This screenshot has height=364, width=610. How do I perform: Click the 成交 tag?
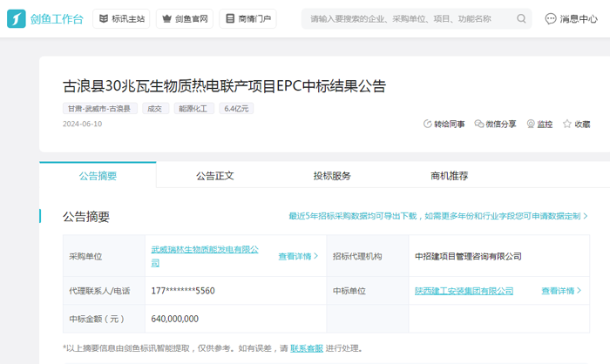pyautogui.click(x=155, y=109)
